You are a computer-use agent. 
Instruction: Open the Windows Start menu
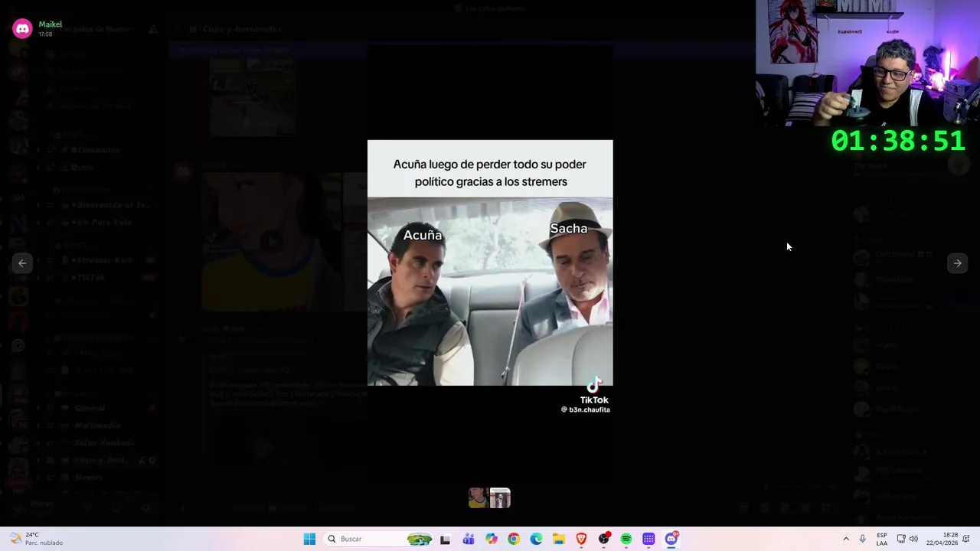(x=309, y=539)
